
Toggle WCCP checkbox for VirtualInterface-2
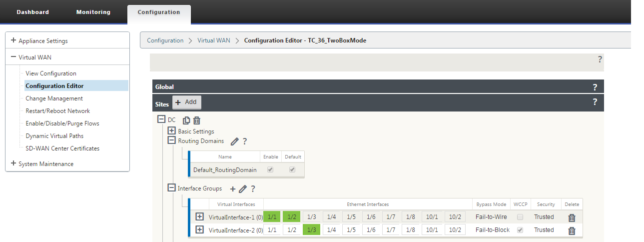pyautogui.click(x=521, y=230)
